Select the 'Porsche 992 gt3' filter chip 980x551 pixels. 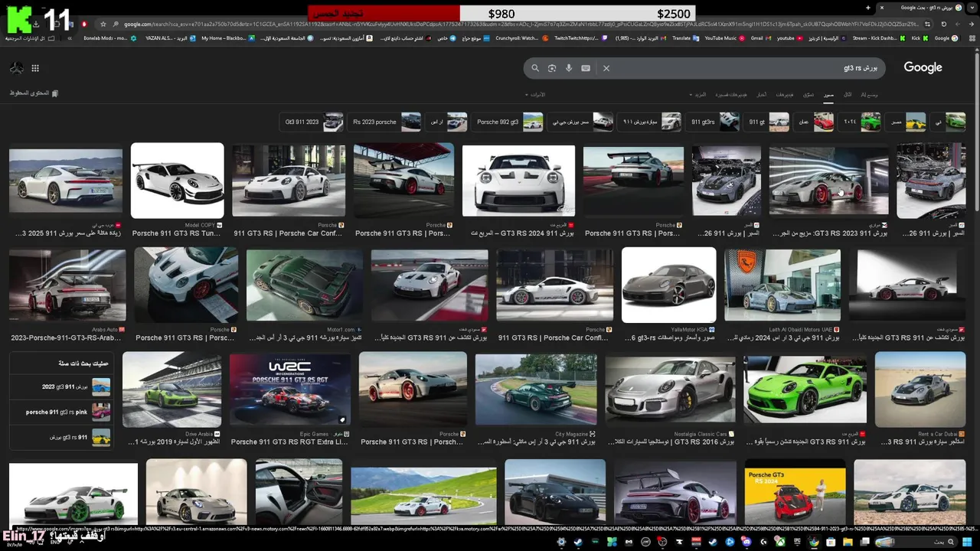pos(508,122)
